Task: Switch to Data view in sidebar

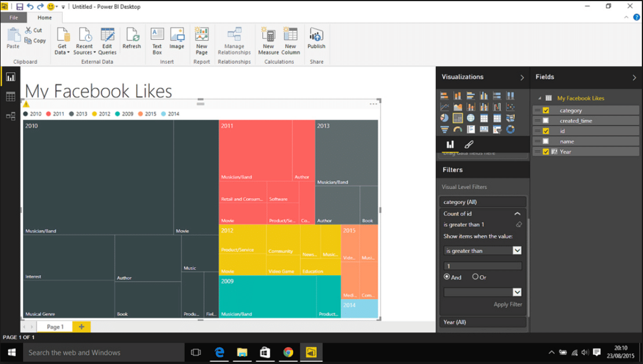Action: (10, 97)
